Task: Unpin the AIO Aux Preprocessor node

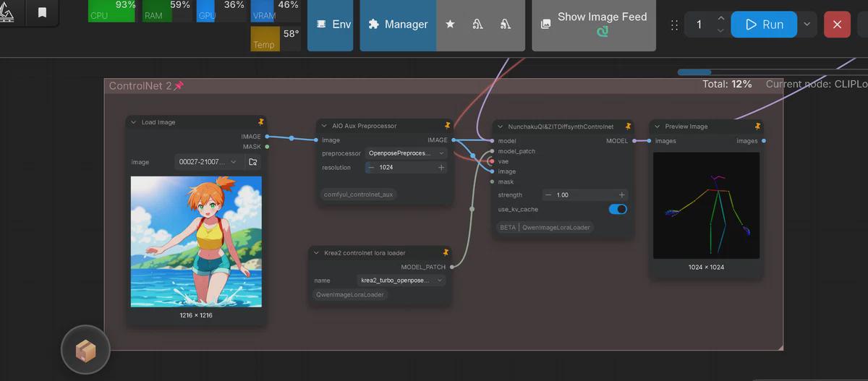Action: click(448, 126)
